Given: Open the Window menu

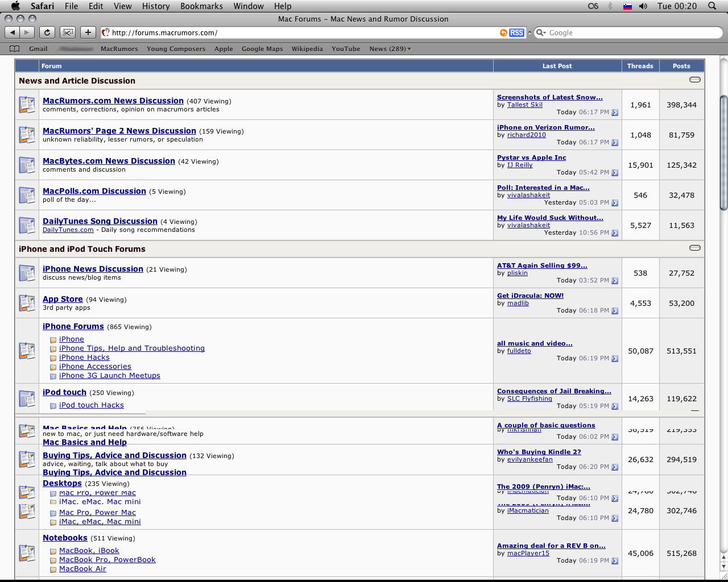Looking at the screenshot, I should 249,6.
